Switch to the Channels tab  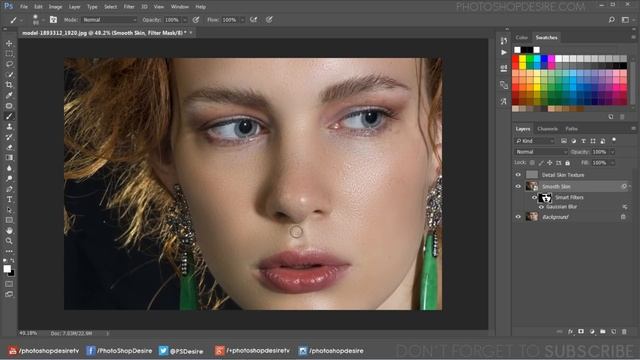[x=547, y=129]
